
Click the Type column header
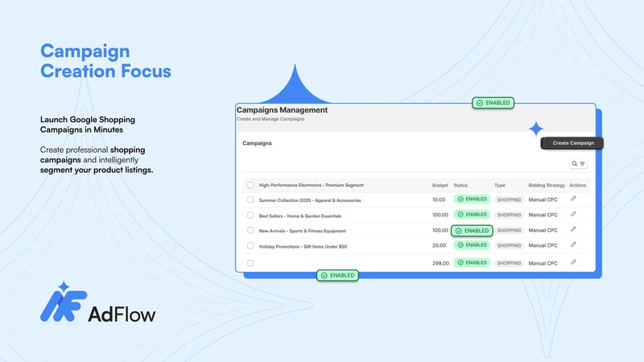500,185
